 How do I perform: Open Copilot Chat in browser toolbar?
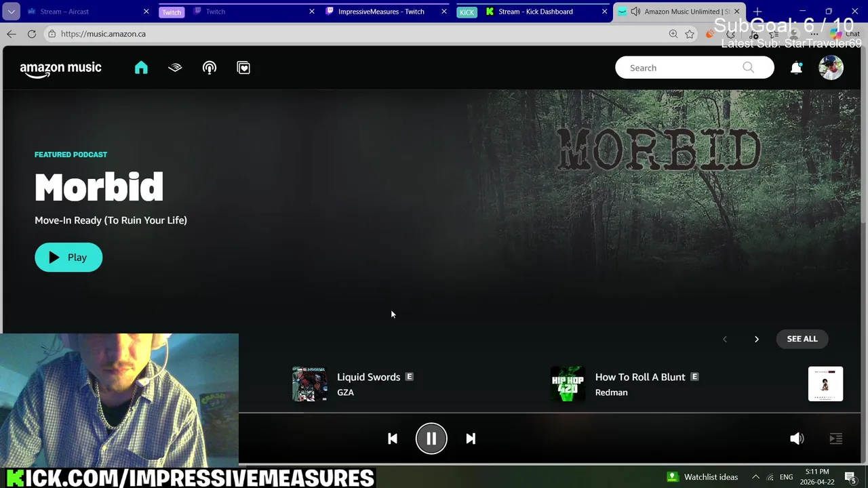844,34
